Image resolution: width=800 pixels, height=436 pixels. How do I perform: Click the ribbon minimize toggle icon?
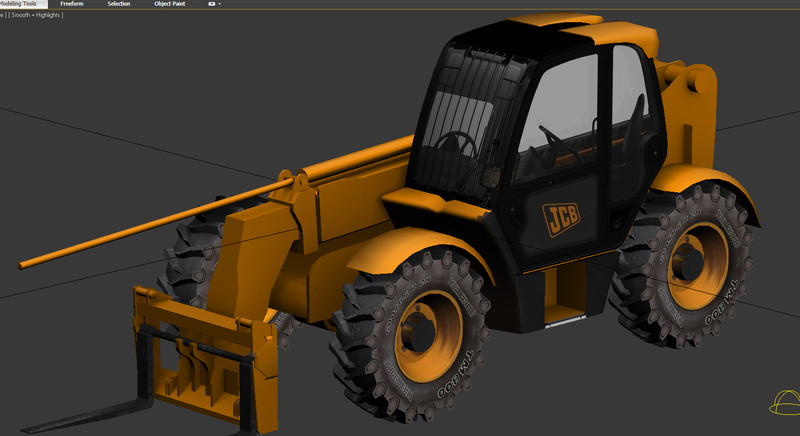point(211,4)
